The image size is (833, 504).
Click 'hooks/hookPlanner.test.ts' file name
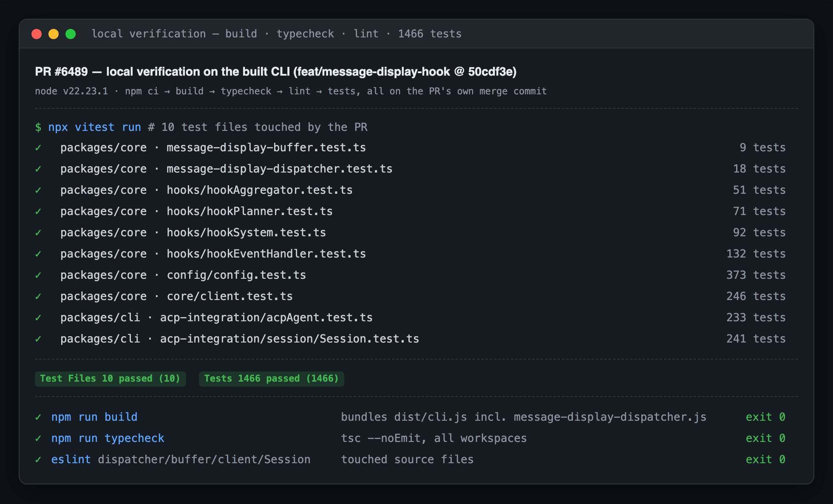[x=249, y=211]
